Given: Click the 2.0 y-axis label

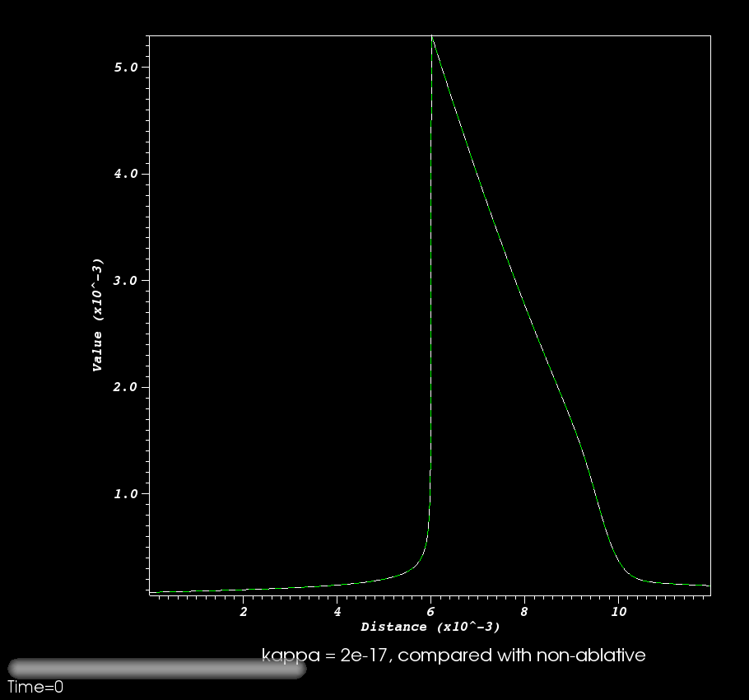Looking at the screenshot, I should (126, 387).
